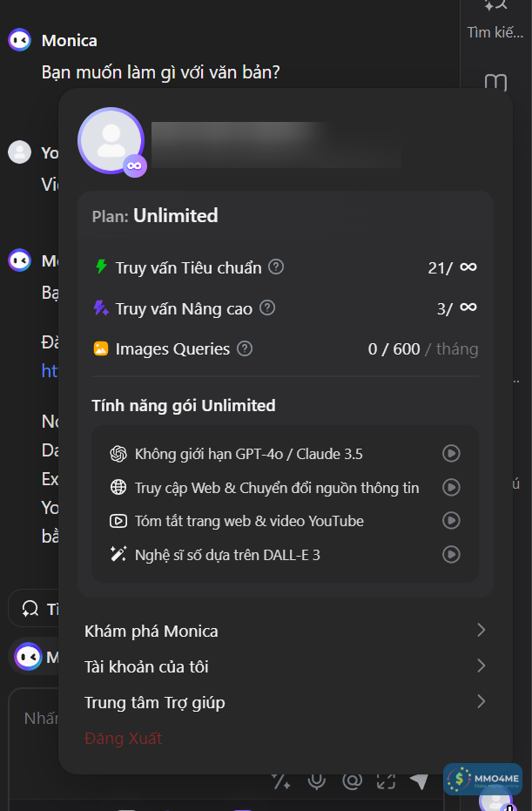Click the user profile avatar picture
Screen dimensions: 532x811
[x=111, y=139]
